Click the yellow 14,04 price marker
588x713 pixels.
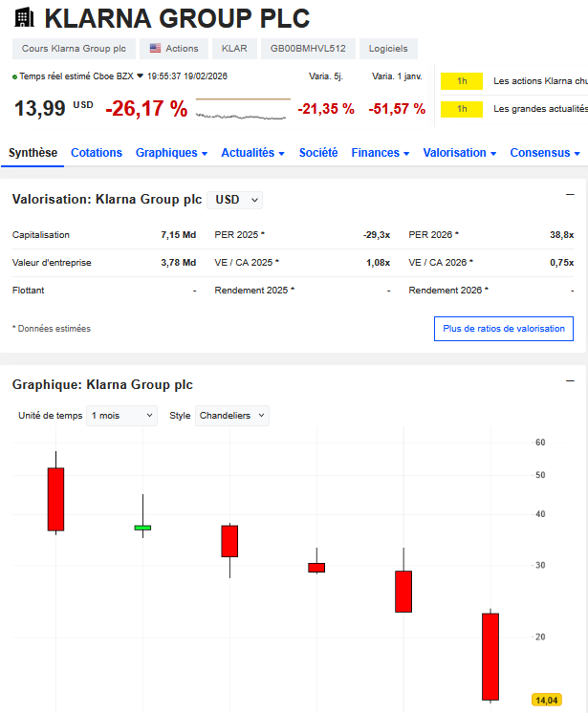click(x=547, y=700)
